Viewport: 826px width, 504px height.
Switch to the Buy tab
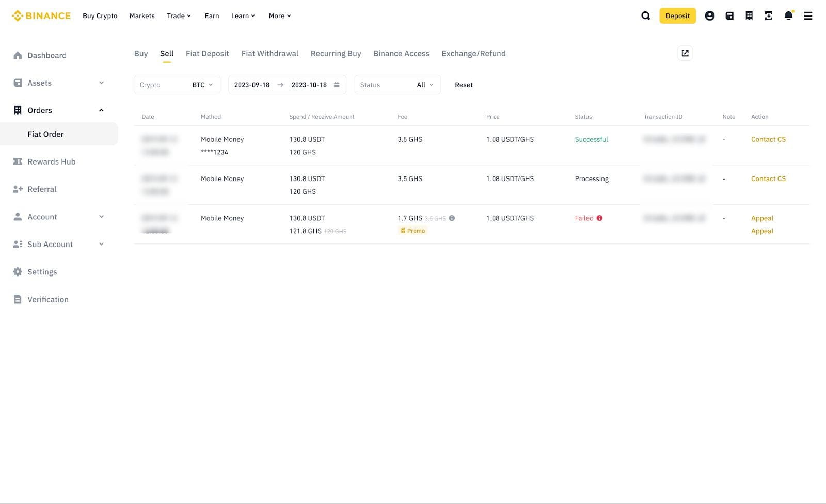pyautogui.click(x=141, y=53)
